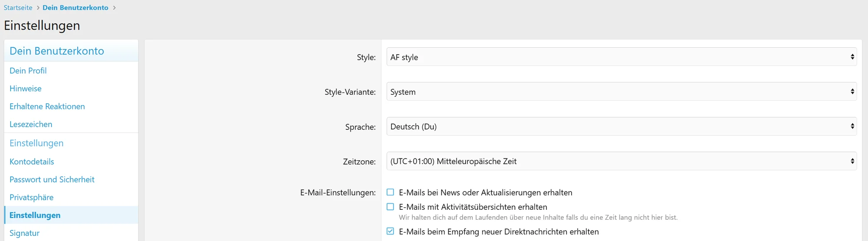
Task: Open Dein Benutzerkonto breadcrumb link
Action: pyautogui.click(x=76, y=8)
